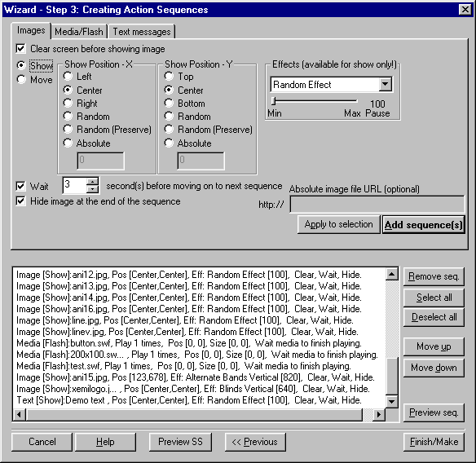476x463 pixels.
Task: Open the Random Effect dropdown
Action: pyautogui.click(x=385, y=84)
